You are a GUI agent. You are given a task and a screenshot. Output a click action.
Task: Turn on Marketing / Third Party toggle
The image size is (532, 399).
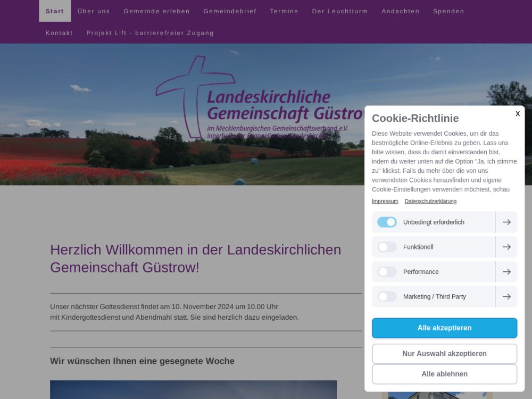click(x=387, y=297)
